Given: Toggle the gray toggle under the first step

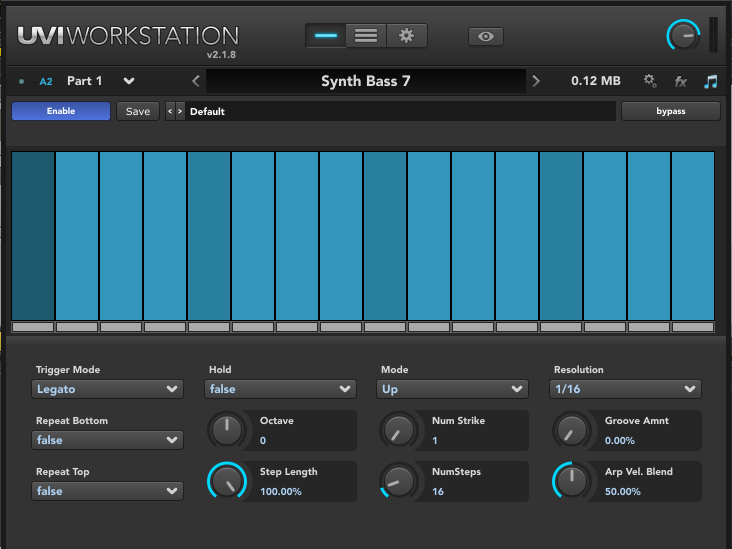Looking at the screenshot, I should (x=33, y=327).
